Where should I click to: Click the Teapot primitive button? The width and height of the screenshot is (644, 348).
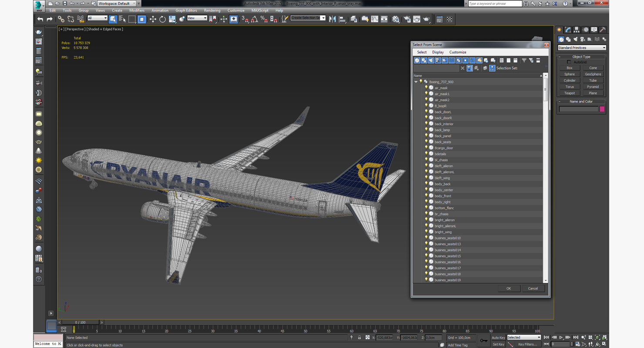[x=570, y=93]
